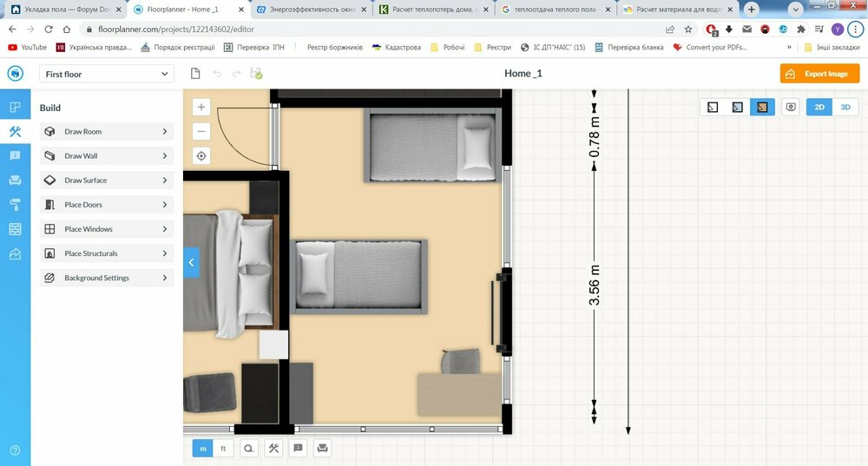Switch to 2D view mode
The height and width of the screenshot is (466, 868).
tap(819, 108)
